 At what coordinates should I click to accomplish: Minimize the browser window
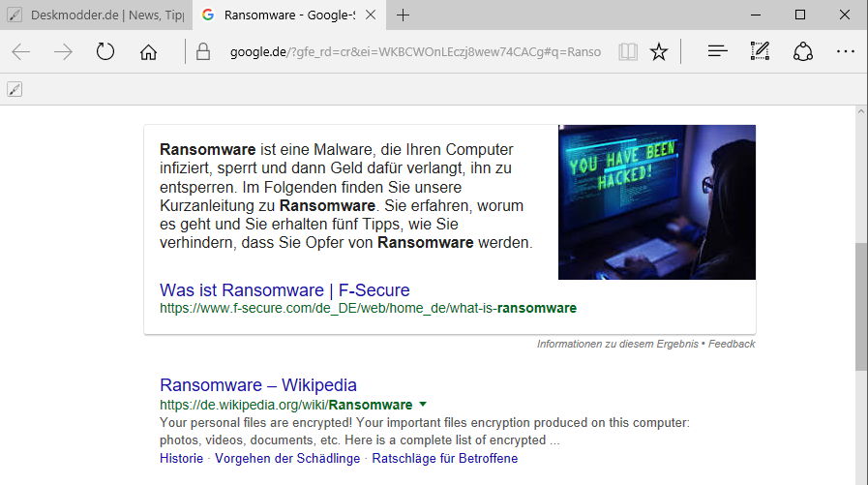coord(756,15)
